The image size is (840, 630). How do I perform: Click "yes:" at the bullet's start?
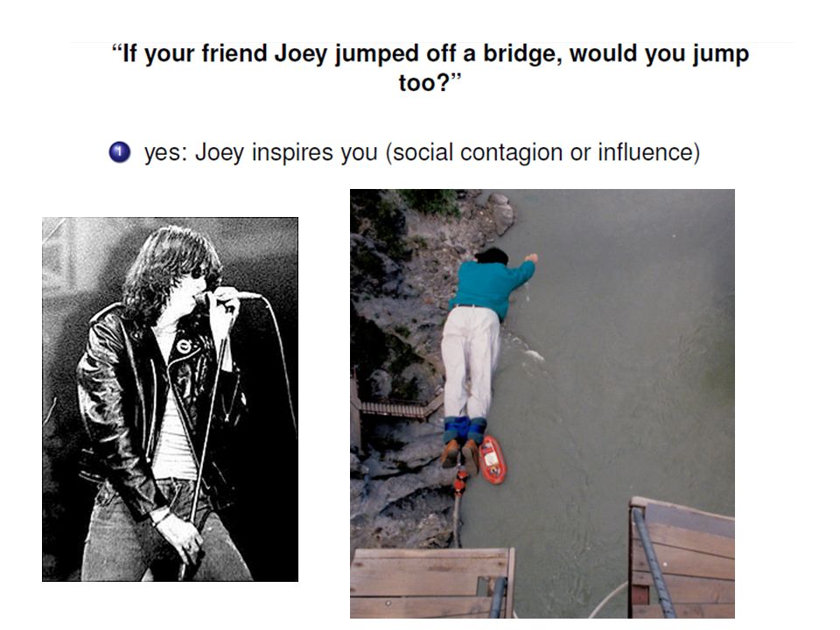pyautogui.click(x=166, y=152)
